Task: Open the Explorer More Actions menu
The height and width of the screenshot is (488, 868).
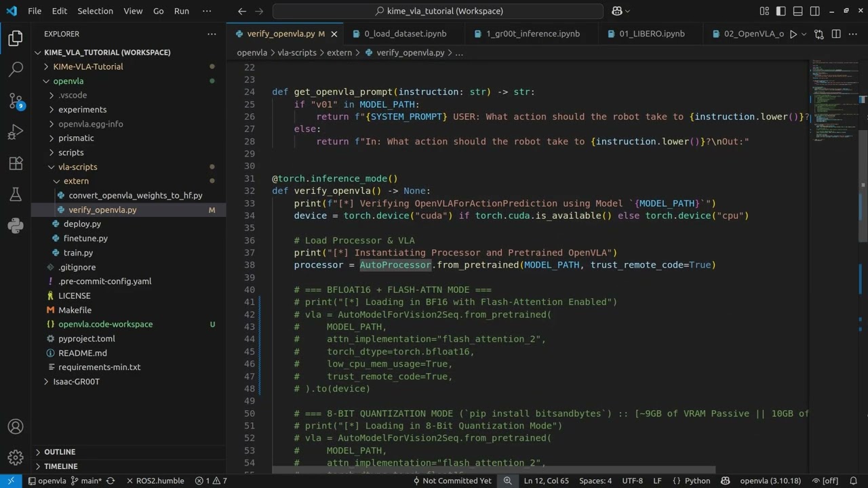Action: pos(212,34)
